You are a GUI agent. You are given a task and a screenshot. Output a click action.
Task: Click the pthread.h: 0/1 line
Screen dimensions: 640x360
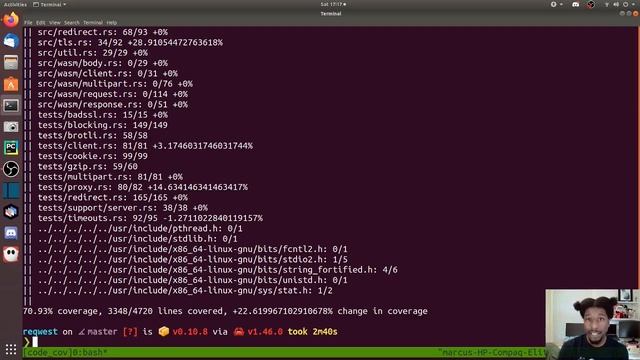click(x=140, y=229)
